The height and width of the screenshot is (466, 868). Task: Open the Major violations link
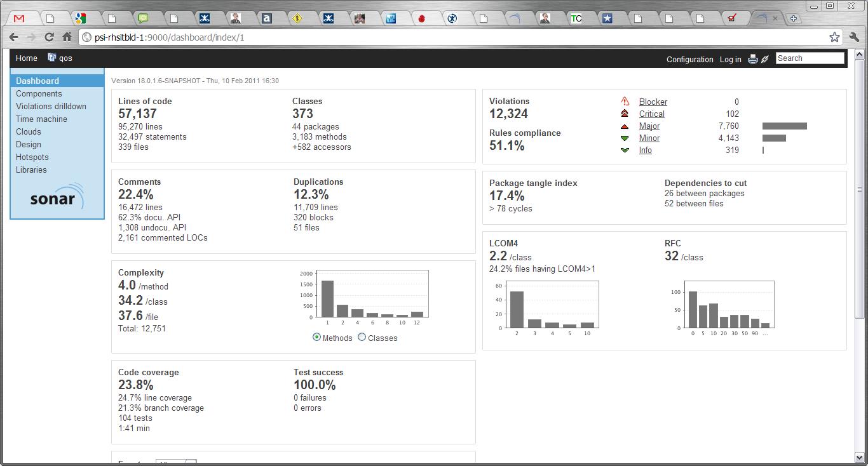tap(649, 126)
